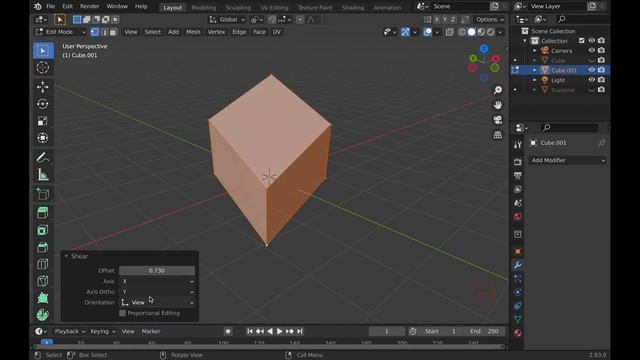
Task: Select the Loop Cut tool
Action: point(43,264)
